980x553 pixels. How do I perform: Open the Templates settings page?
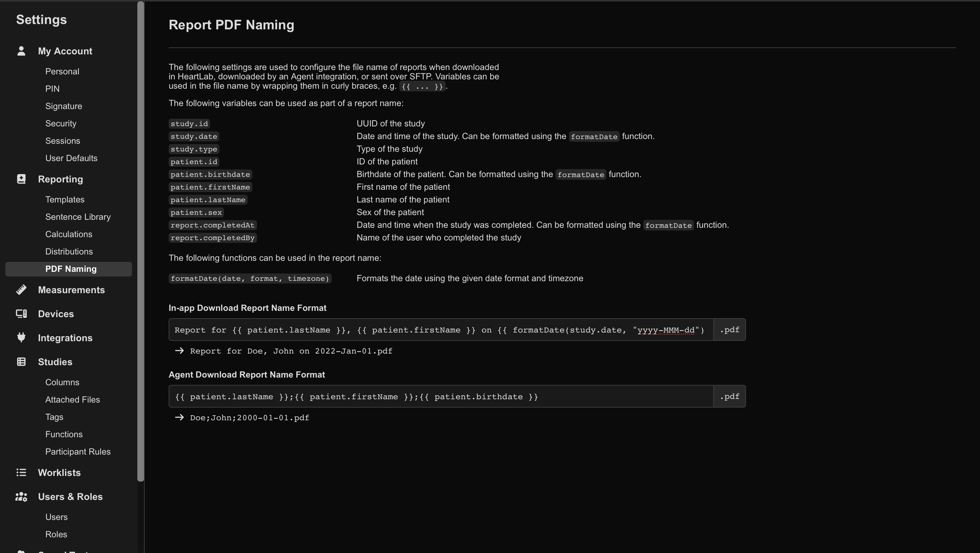pos(65,199)
